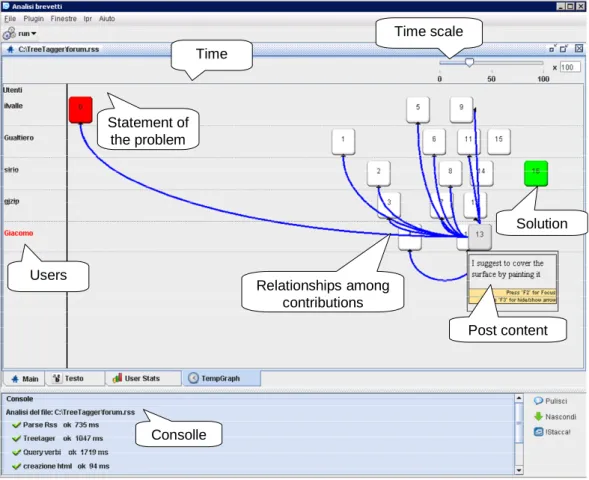Select contribution node 5
The image size is (589, 480).
418,109
